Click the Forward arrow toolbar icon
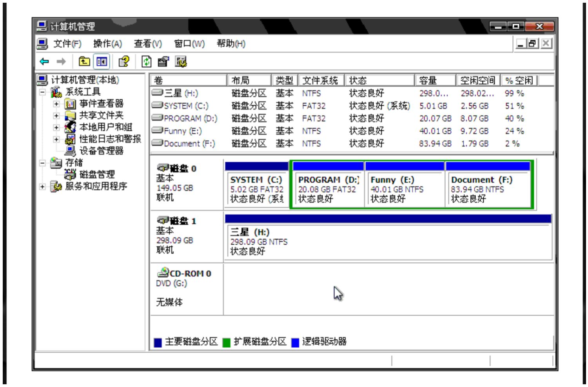 coord(61,62)
